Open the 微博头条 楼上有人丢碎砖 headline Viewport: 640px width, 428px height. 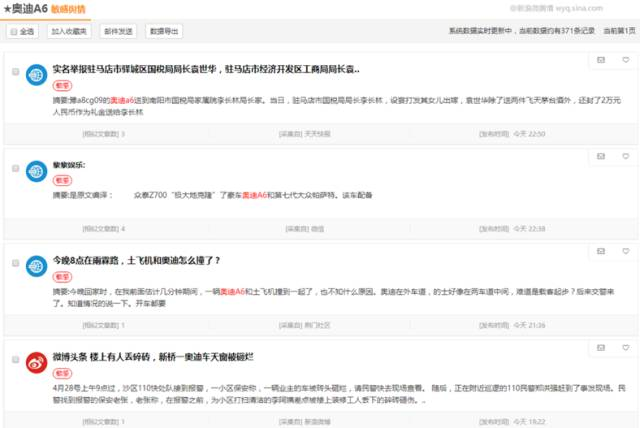[x=153, y=357]
